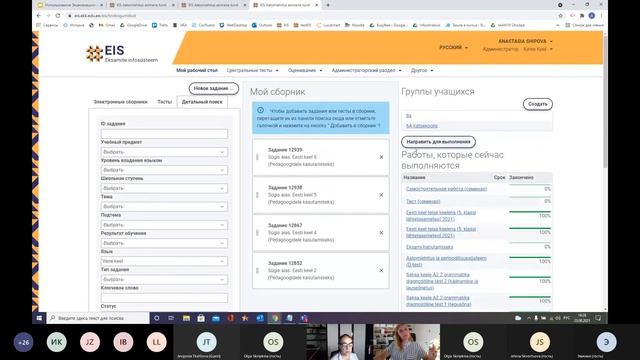
Task: Open File Explorer from the taskbar
Action: coord(186,318)
